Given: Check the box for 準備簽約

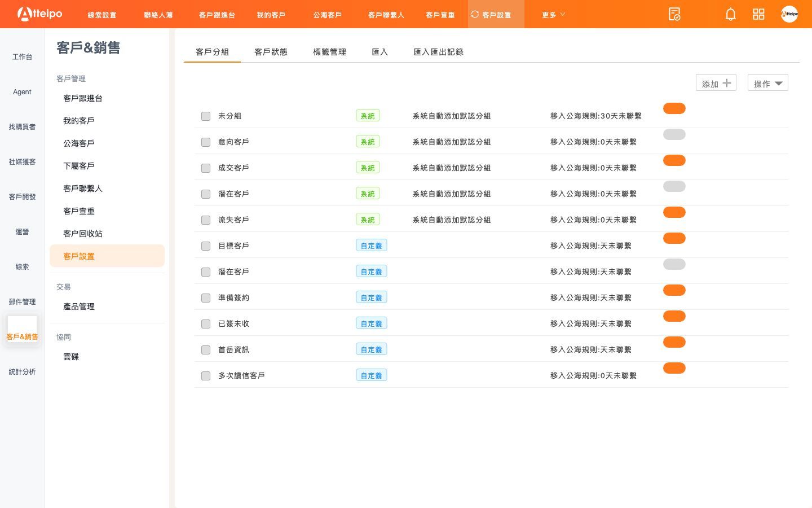Looking at the screenshot, I should pos(206,298).
